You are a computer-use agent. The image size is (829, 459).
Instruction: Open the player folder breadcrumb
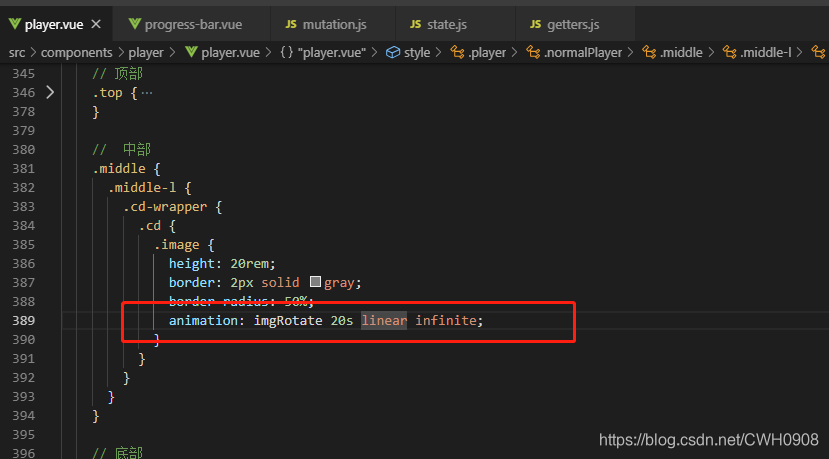click(x=146, y=53)
